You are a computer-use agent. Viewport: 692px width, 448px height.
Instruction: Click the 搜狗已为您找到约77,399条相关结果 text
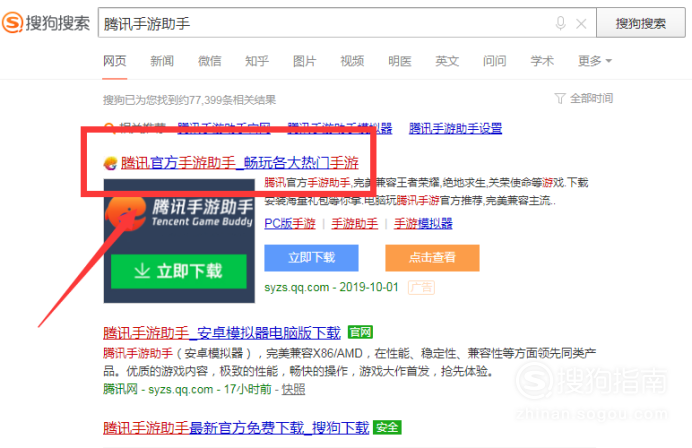[189, 100]
